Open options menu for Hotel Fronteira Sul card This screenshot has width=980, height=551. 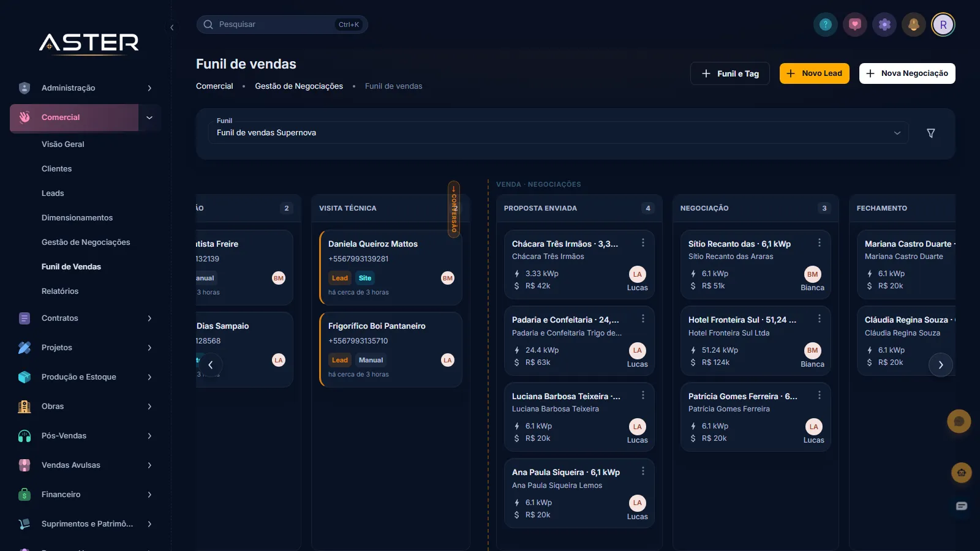coord(820,319)
